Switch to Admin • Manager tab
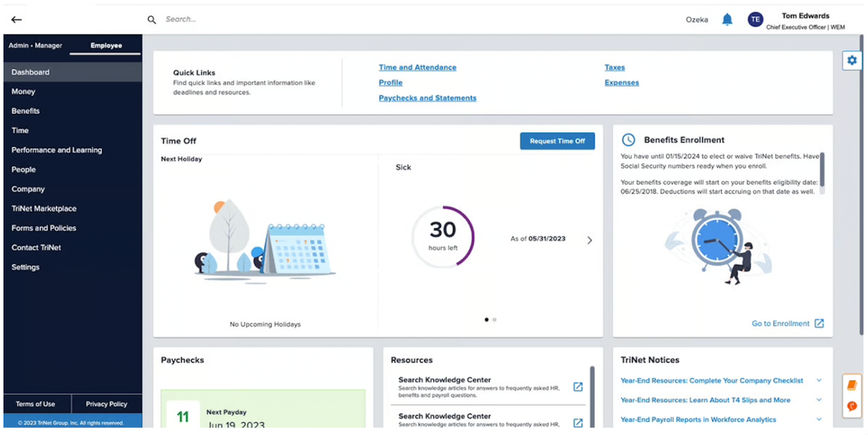The height and width of the screenshot is (435, 868). 35,46
